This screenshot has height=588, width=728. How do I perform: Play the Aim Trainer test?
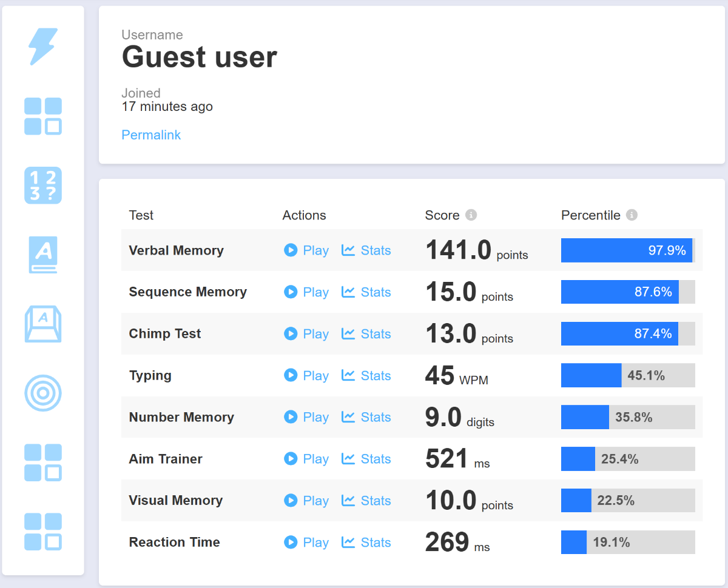(x=306, y=459)
